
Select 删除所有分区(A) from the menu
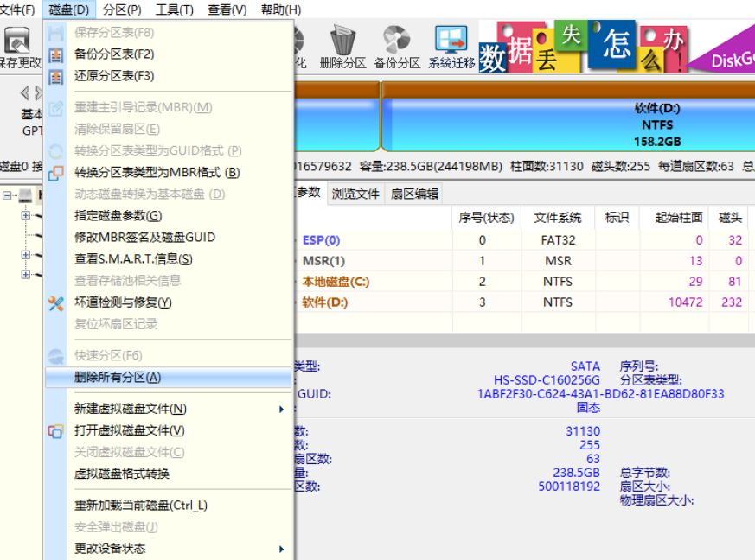[x=118, y=378]
